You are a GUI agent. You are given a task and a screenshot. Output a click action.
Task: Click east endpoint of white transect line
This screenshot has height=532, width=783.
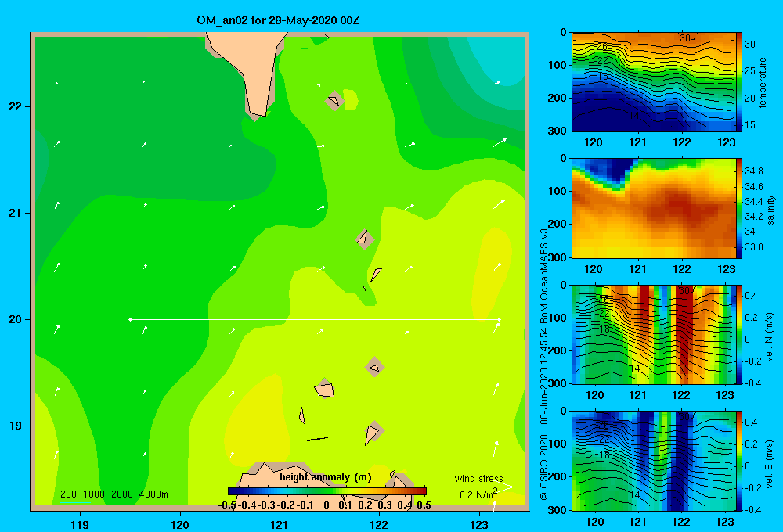pos(500,319)
